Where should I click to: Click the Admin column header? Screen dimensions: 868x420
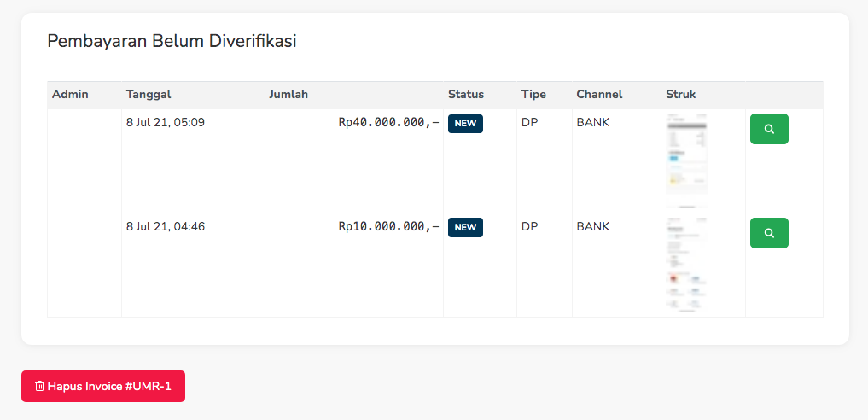click(70, 95)
